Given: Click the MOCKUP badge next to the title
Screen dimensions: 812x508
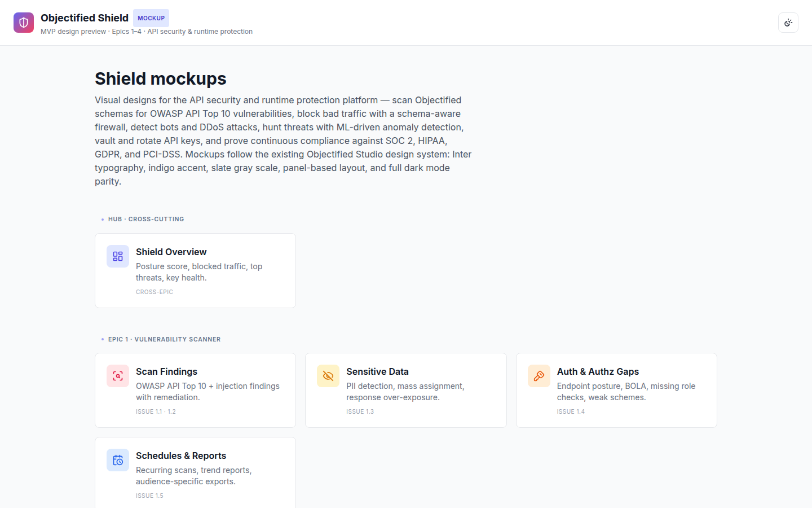Looking at the screenshot, I should [x=151, y=18].
